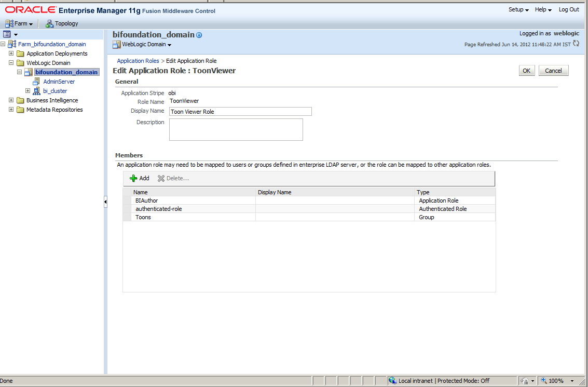588x387 pixels.
Task: Open the view menu icon above the tree
Action: point(7,33)
